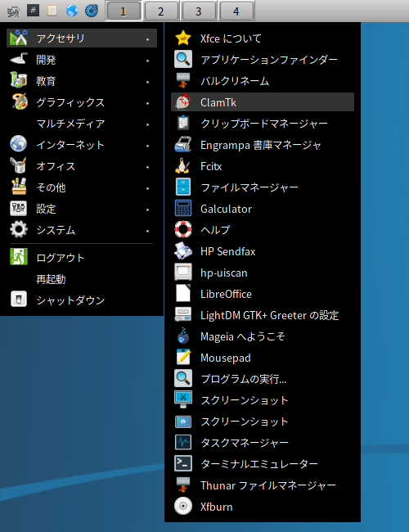This screenshot has height=532, width=409.
Task: Open the グラフィックス menu category
Action: [x=82, y=101]
